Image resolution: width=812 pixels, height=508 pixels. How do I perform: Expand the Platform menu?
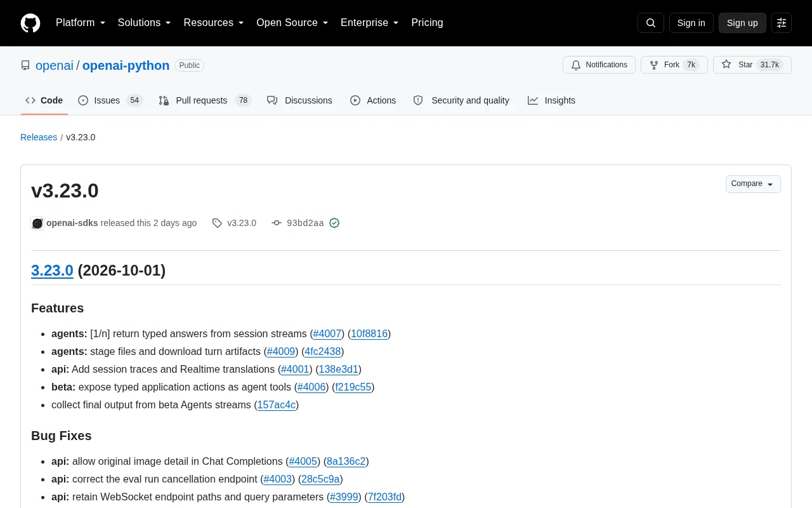click(x=81, y=23)
